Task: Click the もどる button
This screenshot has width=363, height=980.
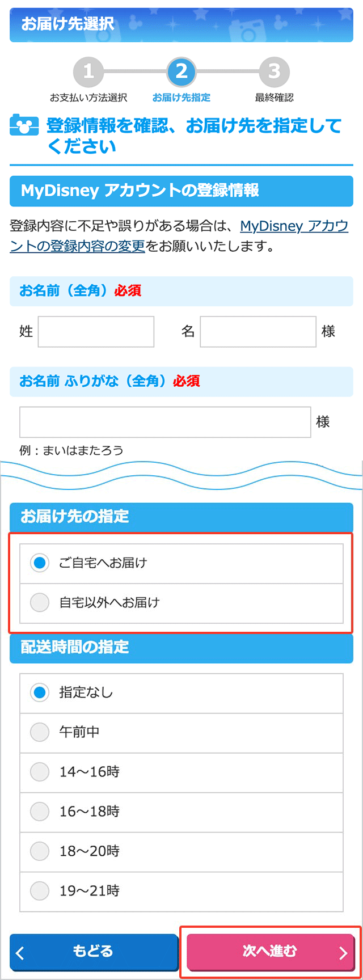Action: pyautogui.click(x=94, y=952)
